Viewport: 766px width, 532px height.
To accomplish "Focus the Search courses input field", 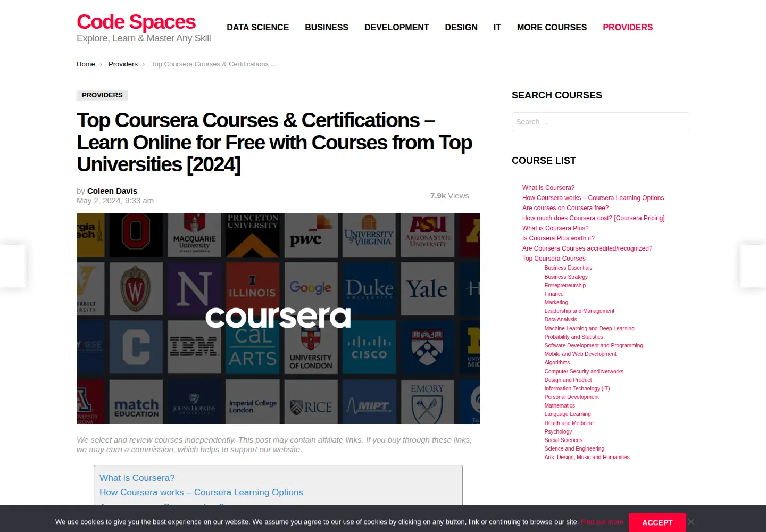I will (601, 122).
